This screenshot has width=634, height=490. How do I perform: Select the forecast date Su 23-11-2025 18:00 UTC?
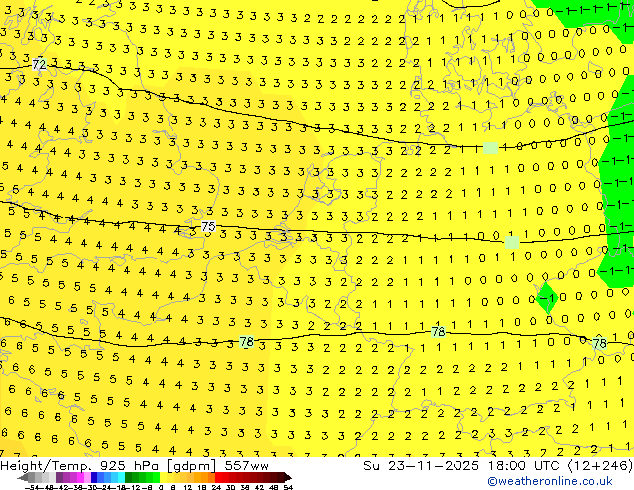(x=462, y=466)
